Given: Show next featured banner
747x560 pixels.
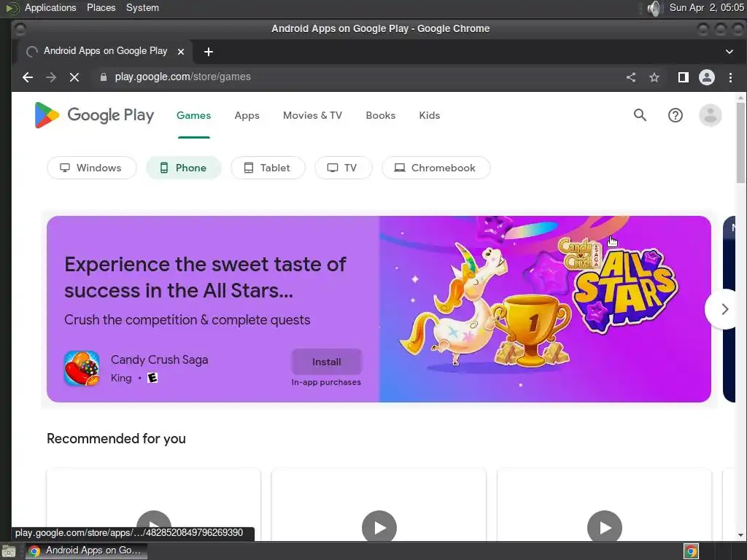Looking at the screenshot, I should pyautogui.click(x=724, y=309).
